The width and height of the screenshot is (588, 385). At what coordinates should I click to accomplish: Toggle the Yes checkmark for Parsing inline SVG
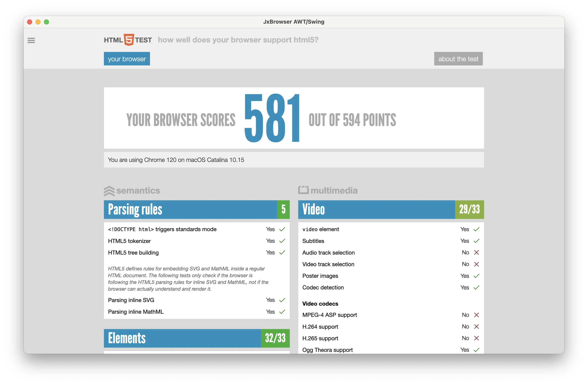coord(283,300)
